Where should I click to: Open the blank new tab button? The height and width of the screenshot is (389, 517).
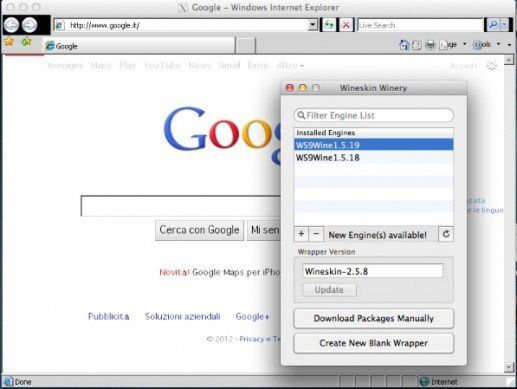click(245, 46)
